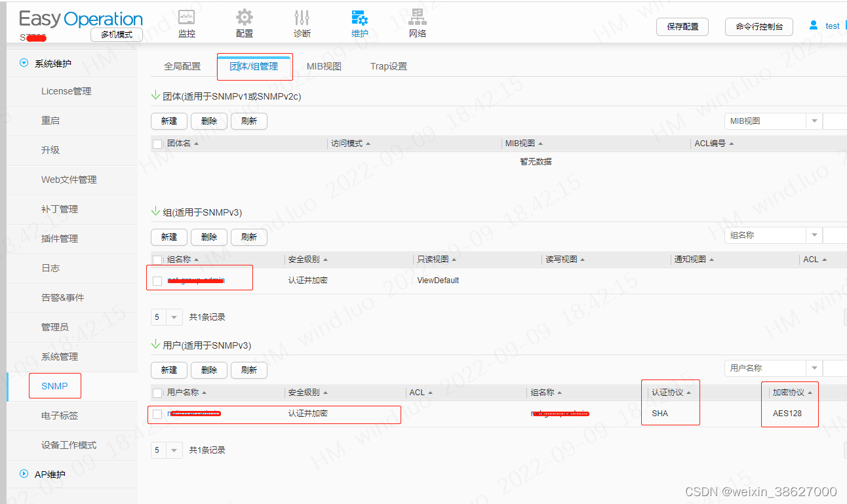
Task: Open the MIB视图 filter dropdown
Action: coord(814,121)
